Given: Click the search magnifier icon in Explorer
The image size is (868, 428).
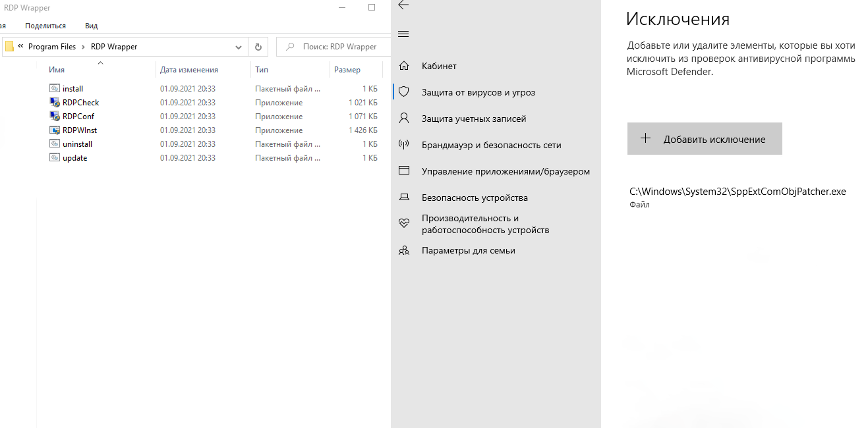Looking at the screenshot, I should (289, 47).
